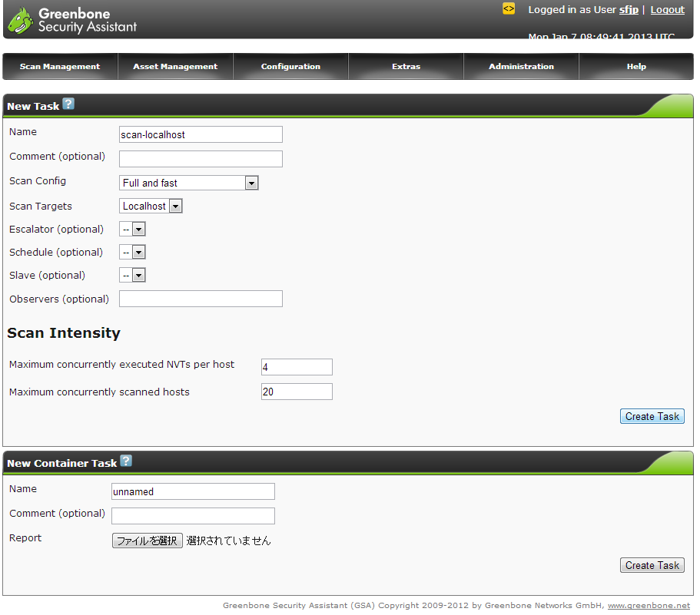
Task: Click the Logout link
Action: pos(667,10)
